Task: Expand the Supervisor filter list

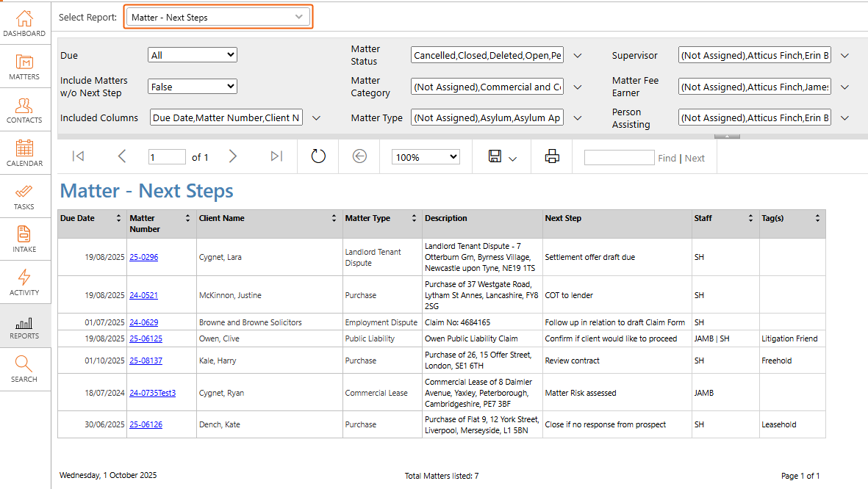Action: 844,56
